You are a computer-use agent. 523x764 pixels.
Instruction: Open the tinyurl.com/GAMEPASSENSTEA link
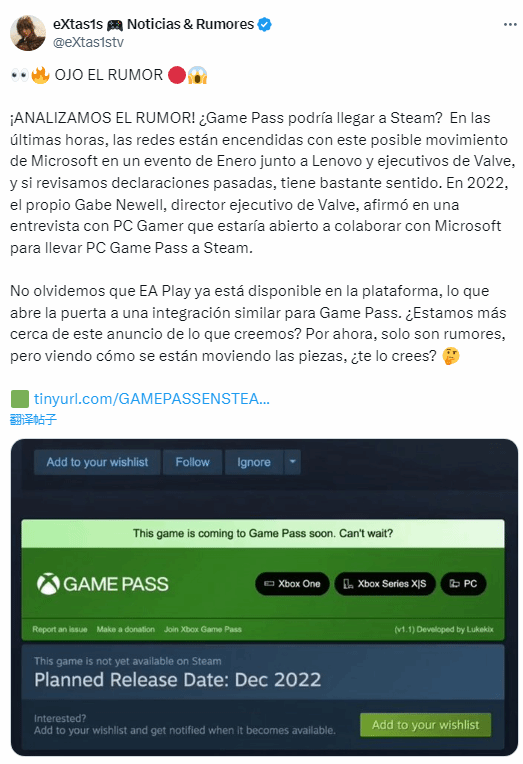152,399
